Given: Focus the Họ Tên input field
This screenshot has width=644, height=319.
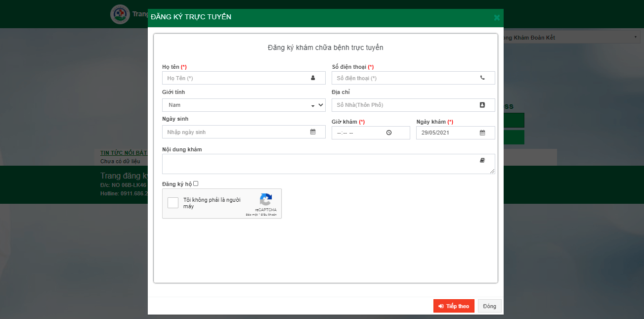Looking at the screenshot, I should [x=235, y=78].
